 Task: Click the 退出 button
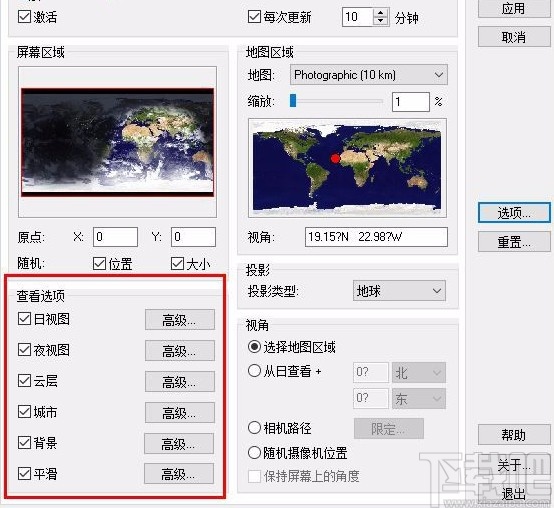(514, 493)
